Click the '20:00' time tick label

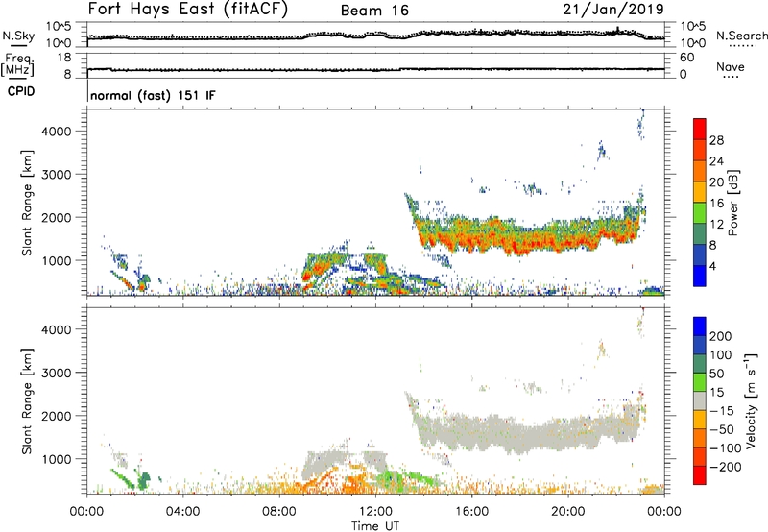(x=567, y=512)
